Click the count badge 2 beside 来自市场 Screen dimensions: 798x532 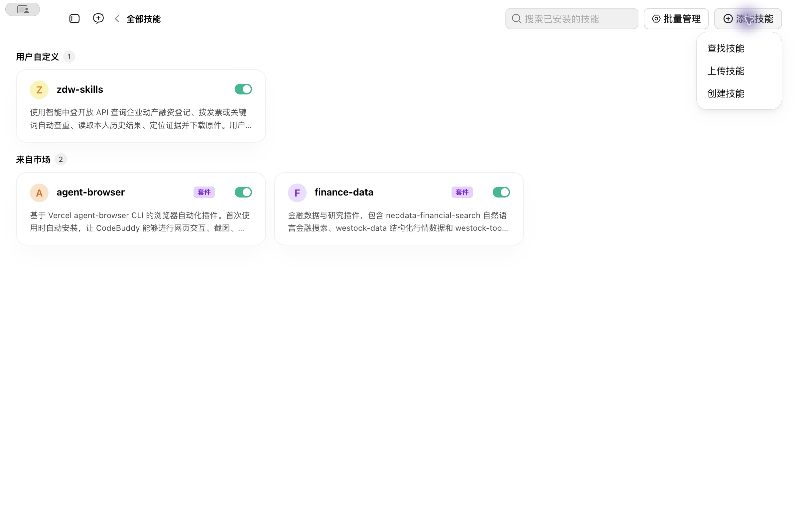coord(61,160)
